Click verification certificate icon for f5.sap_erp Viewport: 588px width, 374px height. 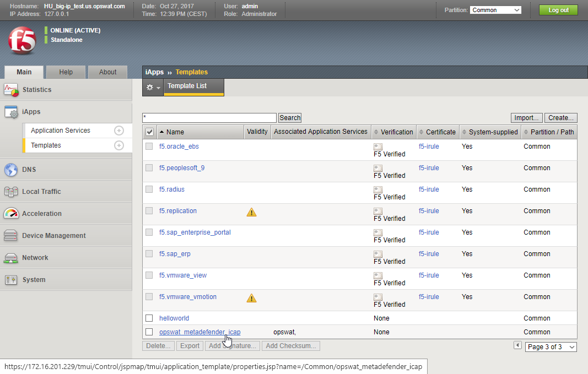tap(378, 254)
